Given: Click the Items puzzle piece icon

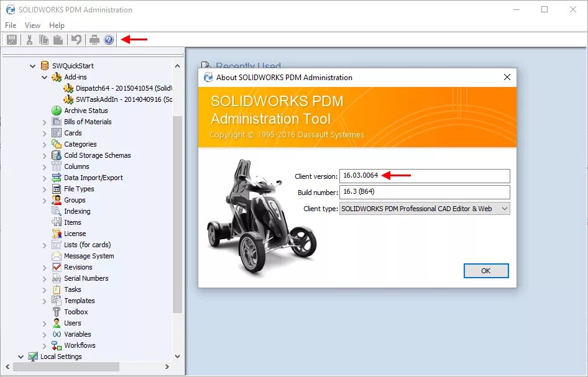Looking at the screenshot, I should [x=57, y=222].
